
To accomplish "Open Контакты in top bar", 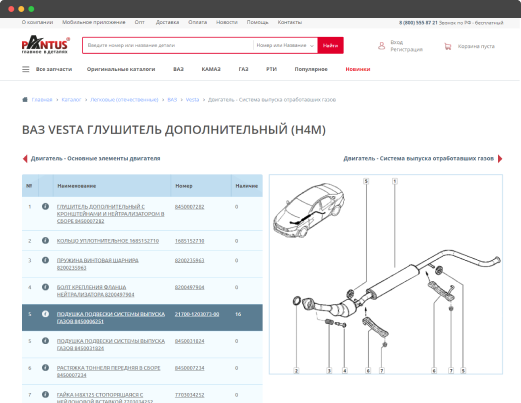I will (290, 22).
